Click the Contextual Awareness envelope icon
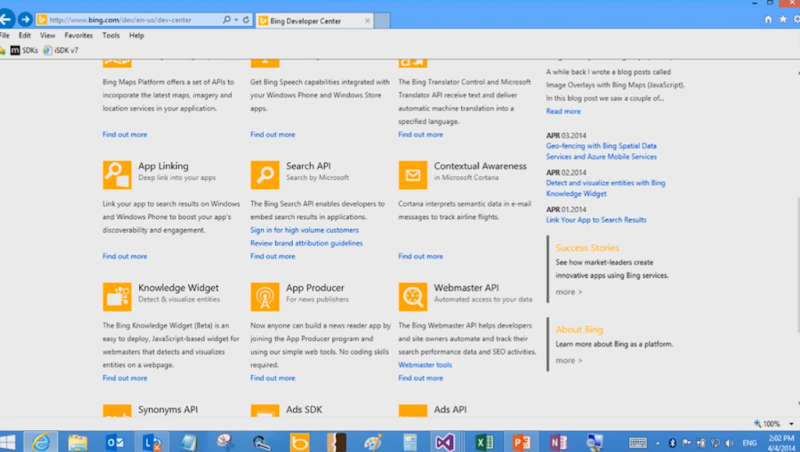 tap(413, 175)
